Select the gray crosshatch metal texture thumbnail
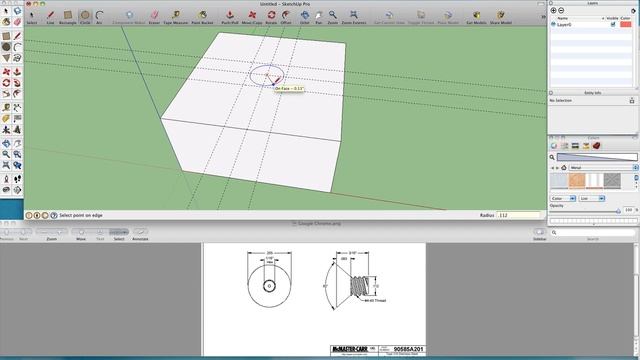Image resolution: width=640 pixels, height=360 pixels. tap(612, 181)
